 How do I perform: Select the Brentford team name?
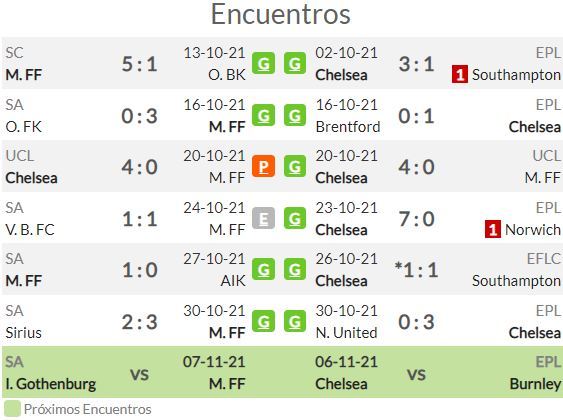pos(348,127)
